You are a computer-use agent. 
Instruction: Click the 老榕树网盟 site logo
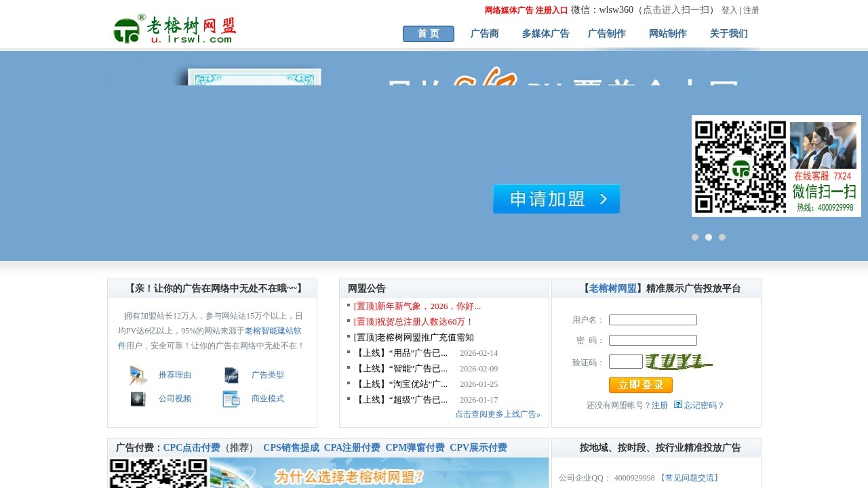click(173, 28)
